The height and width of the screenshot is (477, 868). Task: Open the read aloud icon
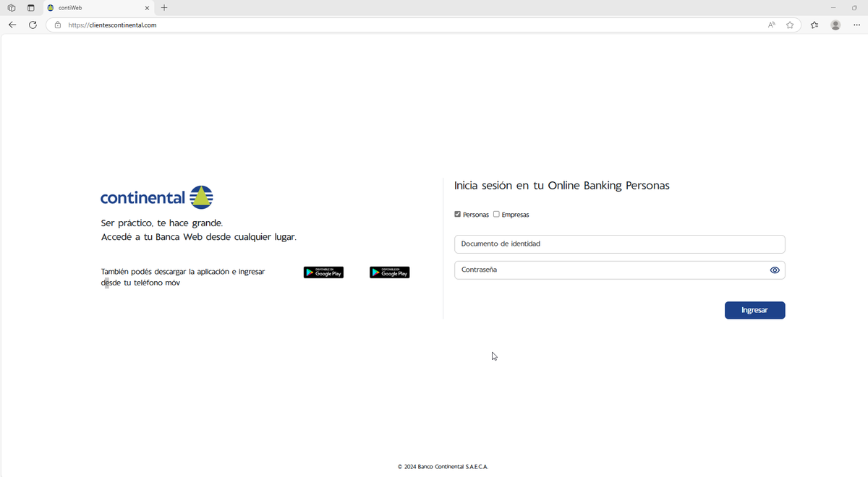[772, 25]
